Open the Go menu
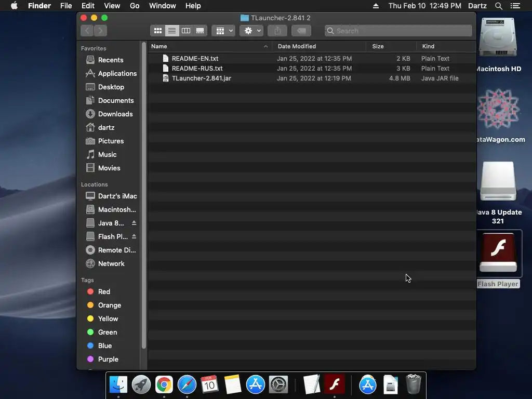This screenshot has height=399, width=532. click(135, 6)
